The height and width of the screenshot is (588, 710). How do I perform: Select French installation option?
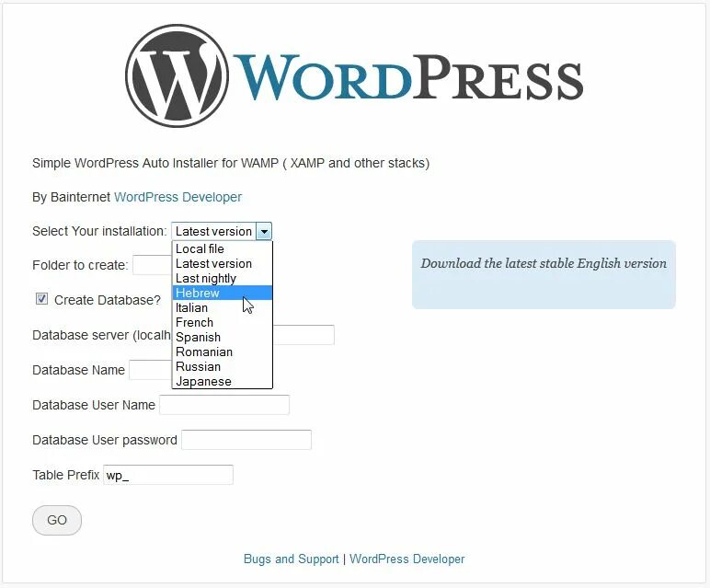[x=223, y=322]
